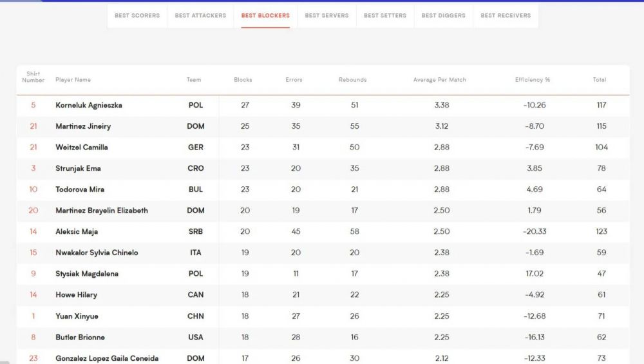Show the Best Diggers tab
644x364 pixels.
[443, 15]
